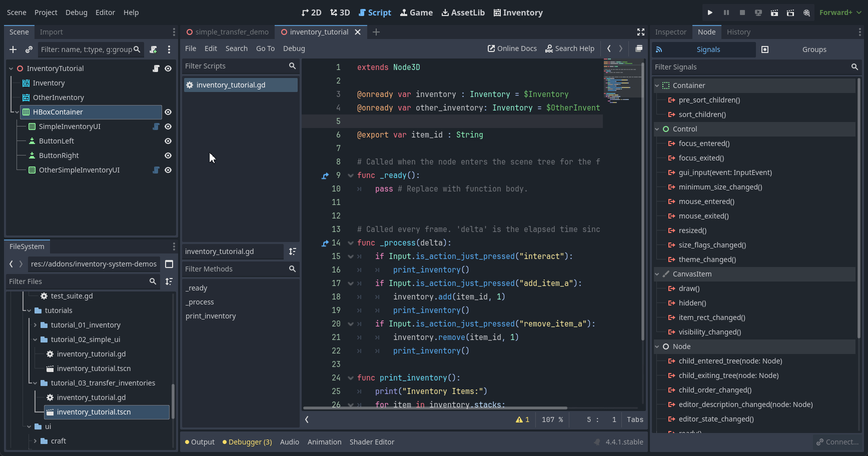Image resolution: width=868 pixels, height=456 pixels.
Task: Collapse the CanvasItem signals section
Action: click(x=657, y=274)
